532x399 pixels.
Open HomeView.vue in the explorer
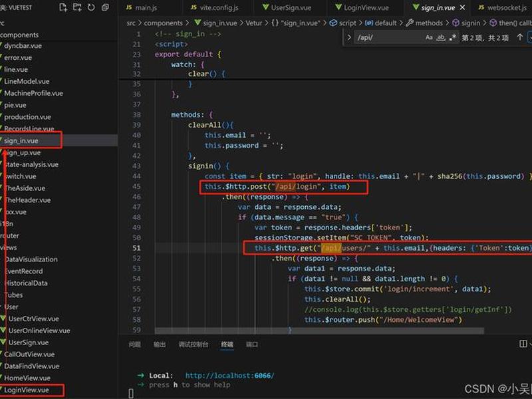(x=27, y=378)
